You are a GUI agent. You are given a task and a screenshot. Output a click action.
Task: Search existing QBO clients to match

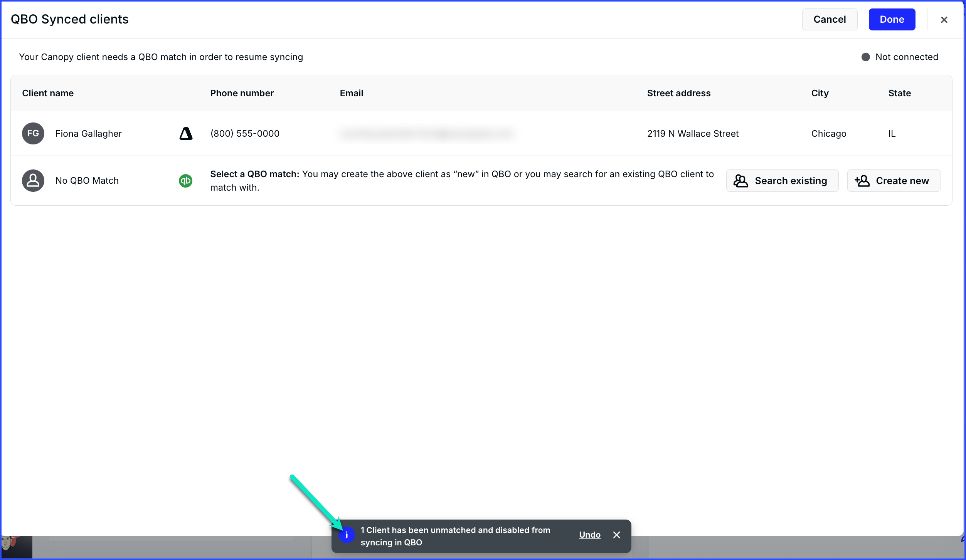coord(782,181)
